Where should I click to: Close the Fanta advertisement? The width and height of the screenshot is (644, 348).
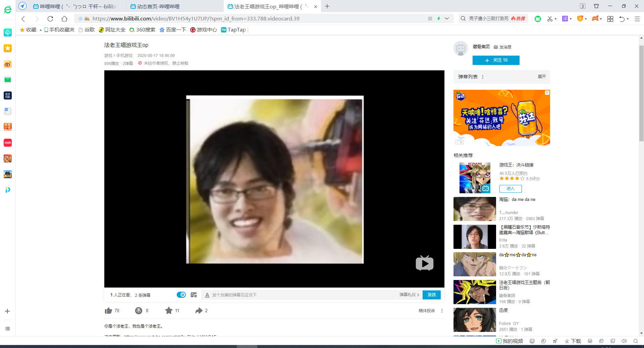coord(547,92)
